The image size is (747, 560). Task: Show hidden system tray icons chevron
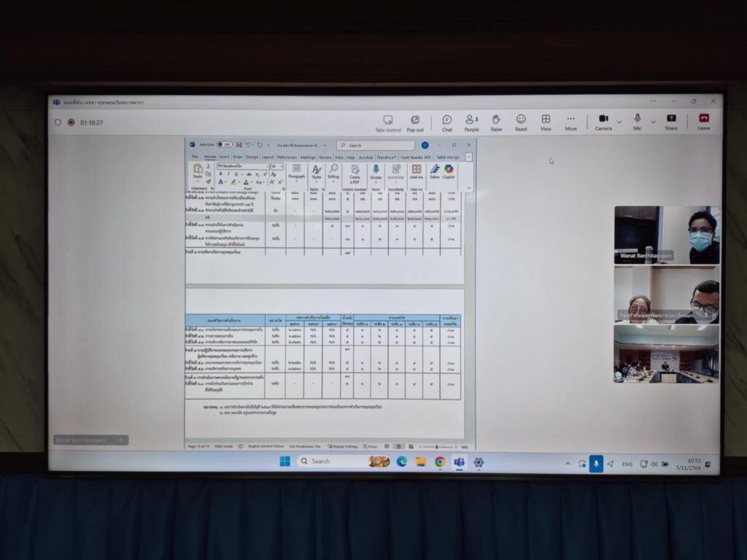point(568,463)
